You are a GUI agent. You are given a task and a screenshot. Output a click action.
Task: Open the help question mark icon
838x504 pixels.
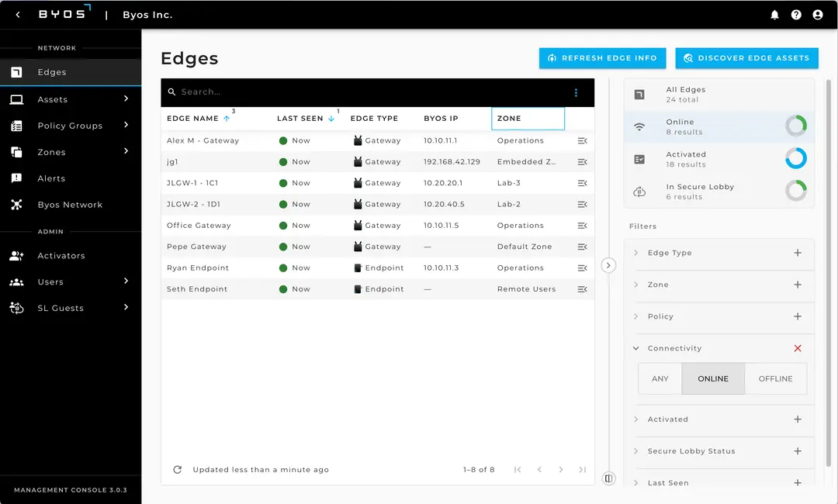[x=796, y=15]
